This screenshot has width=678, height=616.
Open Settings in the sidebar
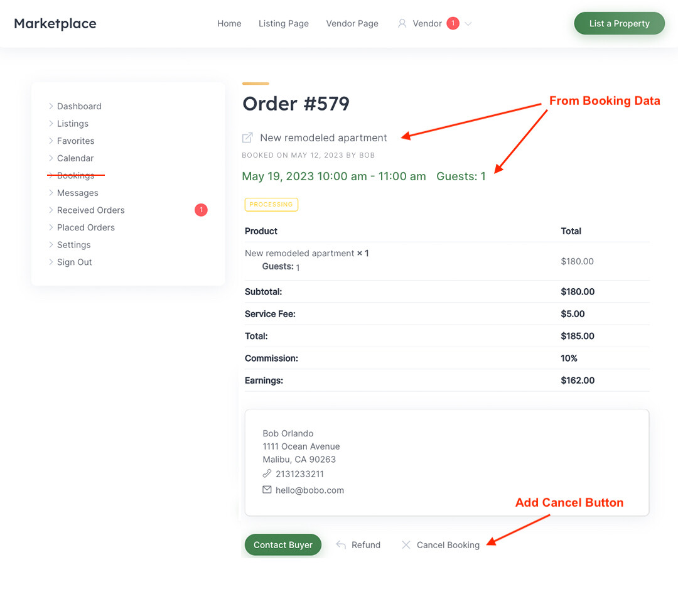click(x=74, y=244)
